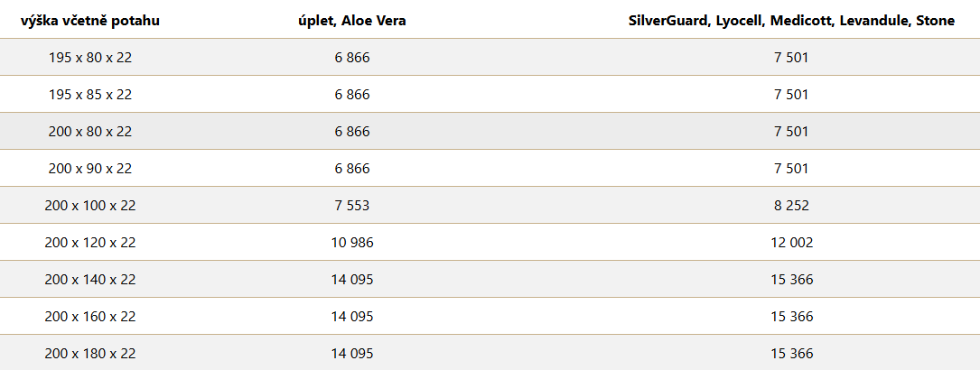Image resolution: width=980 pixels, height=370 pixels.
Task: Select the 200 x 100 x 22 dimension
Action: click(x=90, y=205)
